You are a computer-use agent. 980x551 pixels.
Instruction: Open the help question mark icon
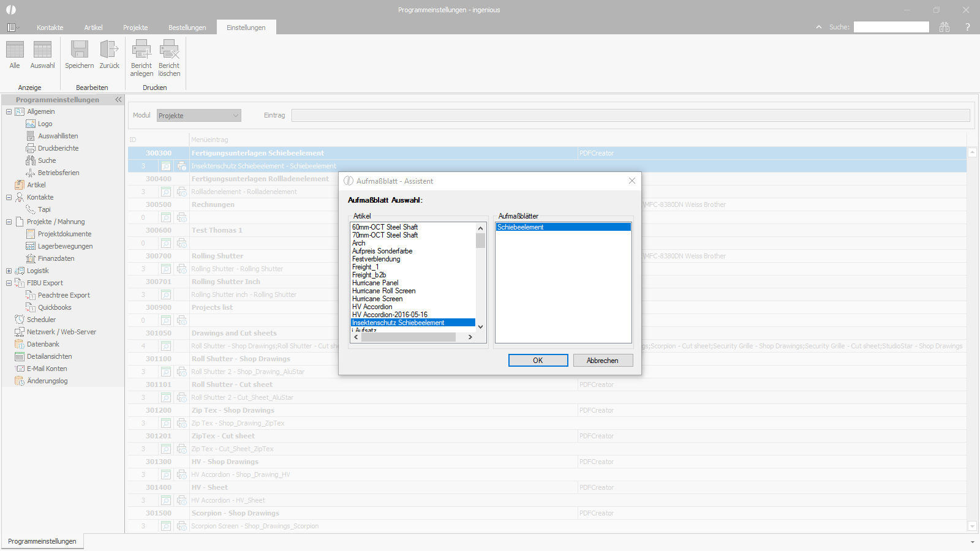pos(968,27)
